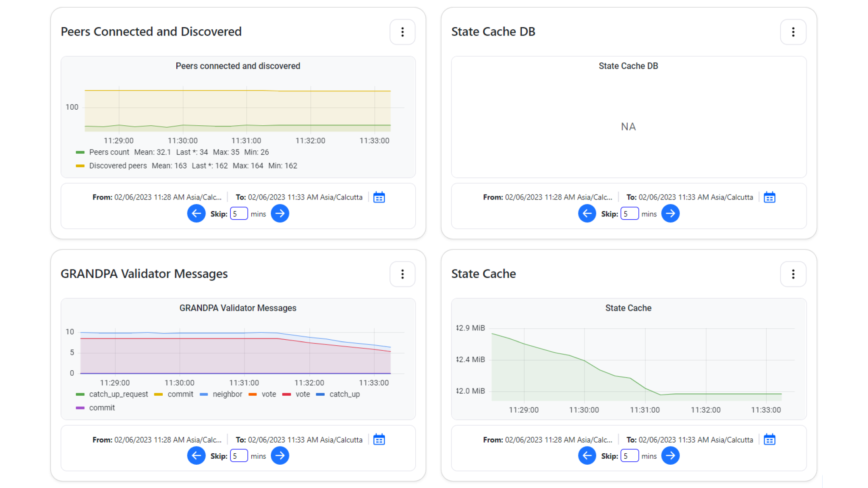Open the options menu on State Cache DB panel
The image size is (868, 488).
[793, 32]
